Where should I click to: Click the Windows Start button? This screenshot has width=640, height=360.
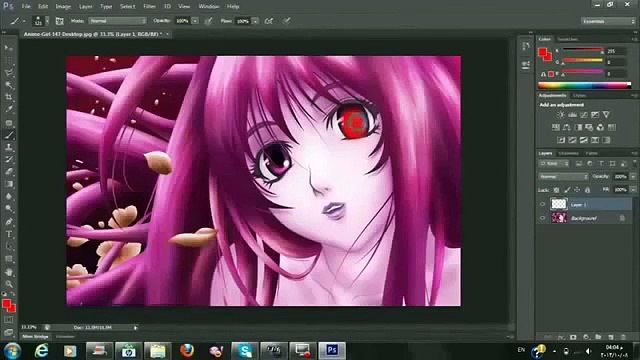pos(12,351)
